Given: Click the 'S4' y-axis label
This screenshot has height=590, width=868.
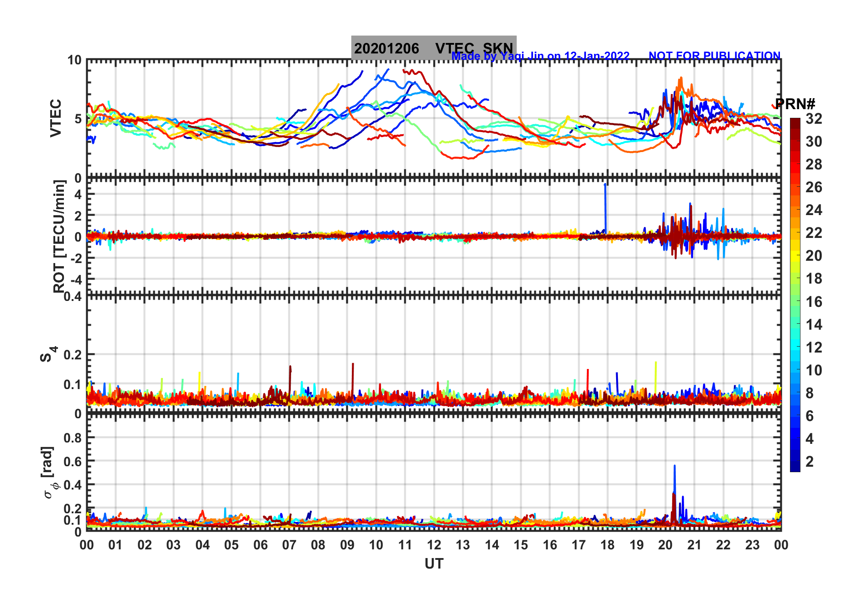Looking at the screenshot, I should point(48,354).
